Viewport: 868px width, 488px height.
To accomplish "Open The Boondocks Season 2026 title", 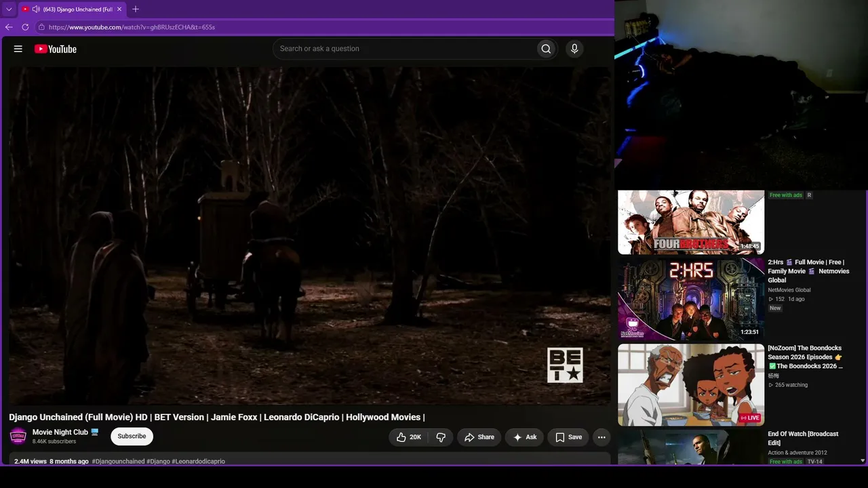I will click(806, 357).
